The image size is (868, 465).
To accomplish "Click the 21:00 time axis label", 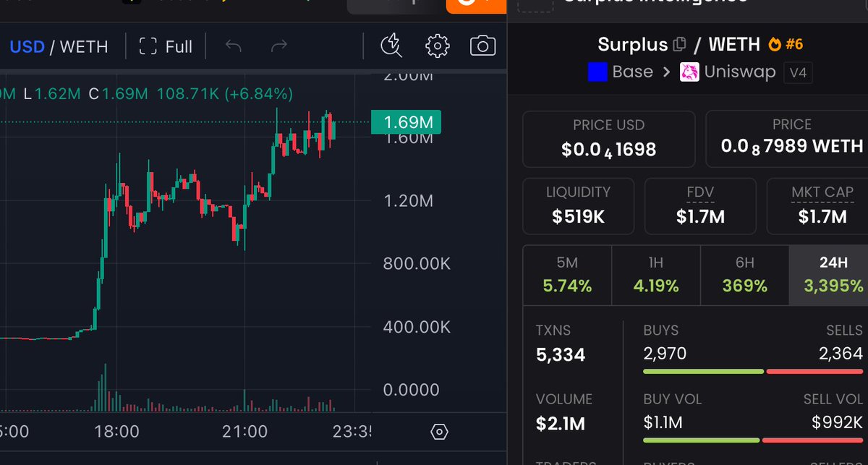I will 245,432.
